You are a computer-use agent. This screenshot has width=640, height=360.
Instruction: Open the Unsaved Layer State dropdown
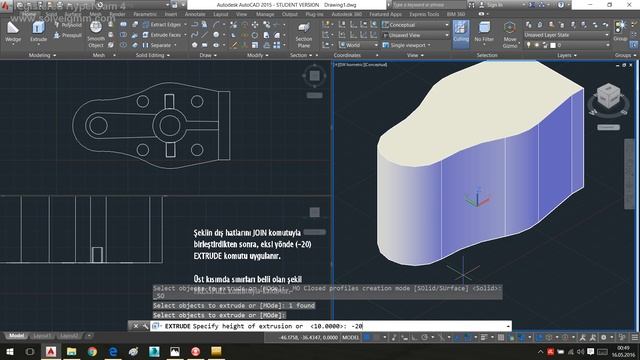point(567,35)
